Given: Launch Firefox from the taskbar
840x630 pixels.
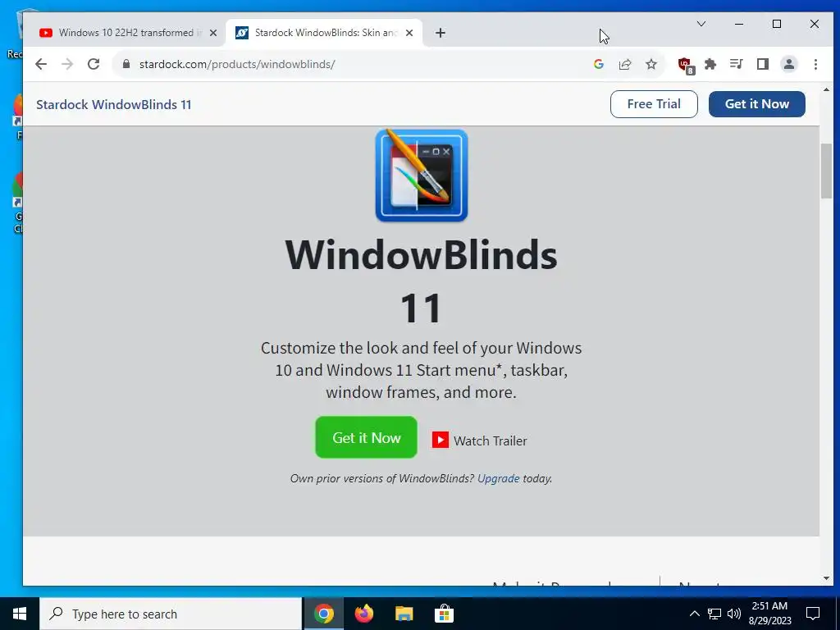Looking at the screenshot, I should click(363, 614).
